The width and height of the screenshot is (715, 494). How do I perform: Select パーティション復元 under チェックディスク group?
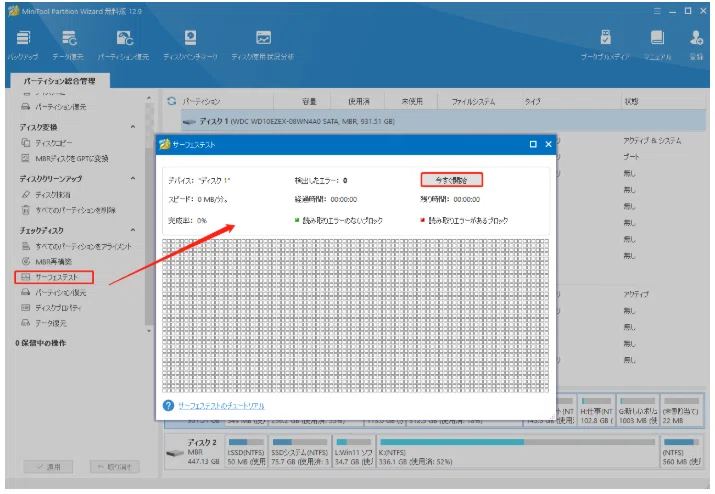(x=53, y=292)
